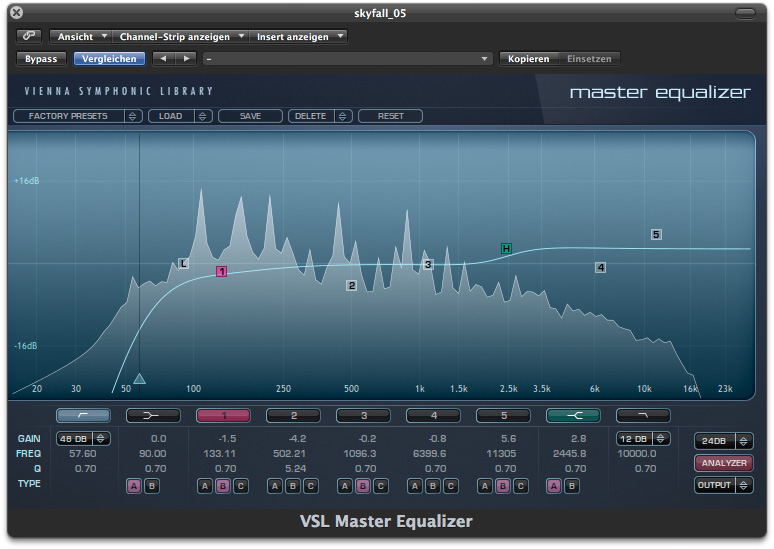Open the Ansicht menu

tap(81, 37)
